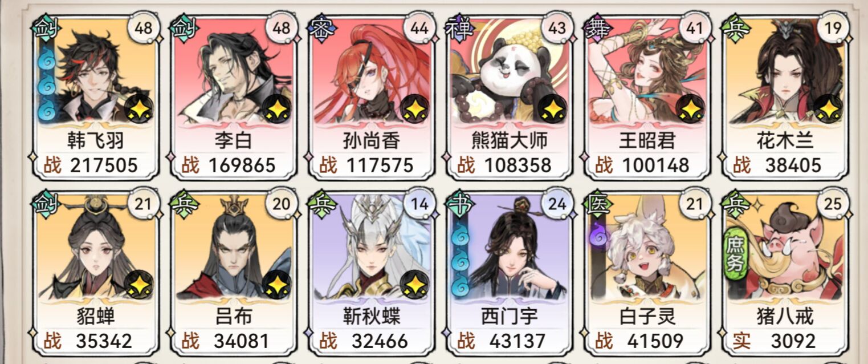Select the 靳秋蝶 hero portrait

pos(372,247)
